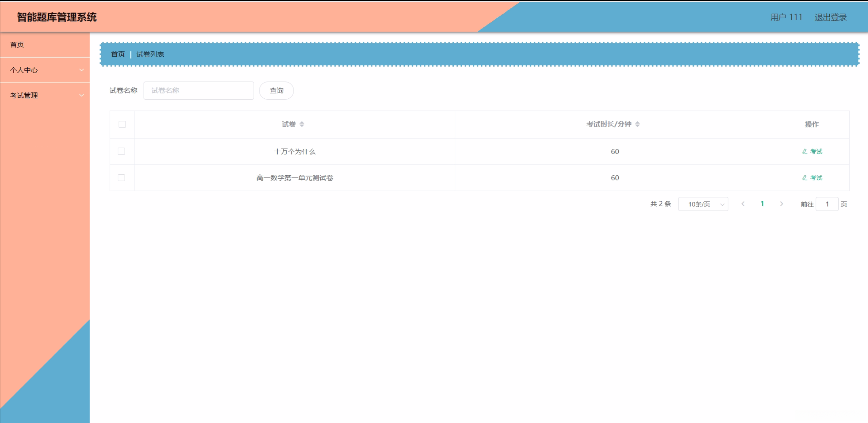Screen dimensions: 868x423
Task: Click 首页 in the breadcrumb
Action: (x=118, y=54)
